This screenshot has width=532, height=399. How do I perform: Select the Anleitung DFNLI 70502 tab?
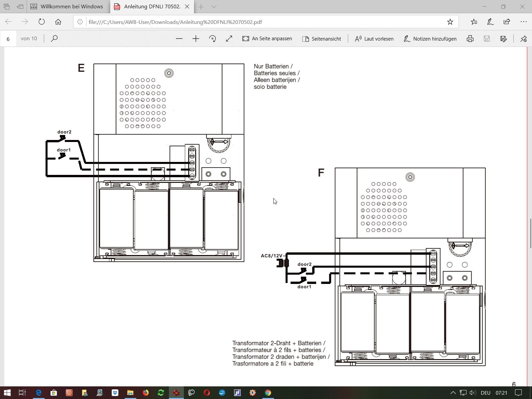[152, 7]
